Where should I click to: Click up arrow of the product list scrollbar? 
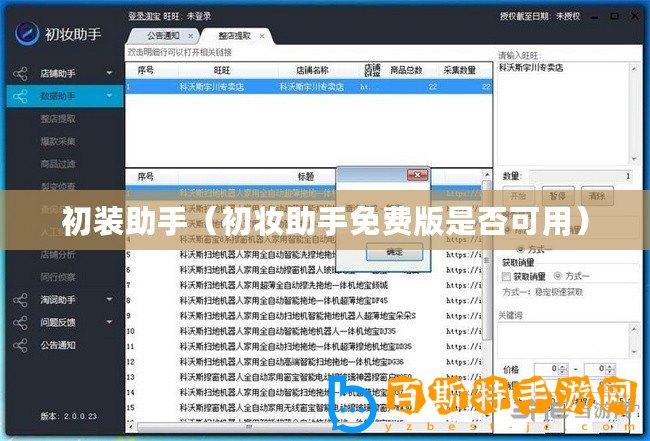click(x=487, y=174)
